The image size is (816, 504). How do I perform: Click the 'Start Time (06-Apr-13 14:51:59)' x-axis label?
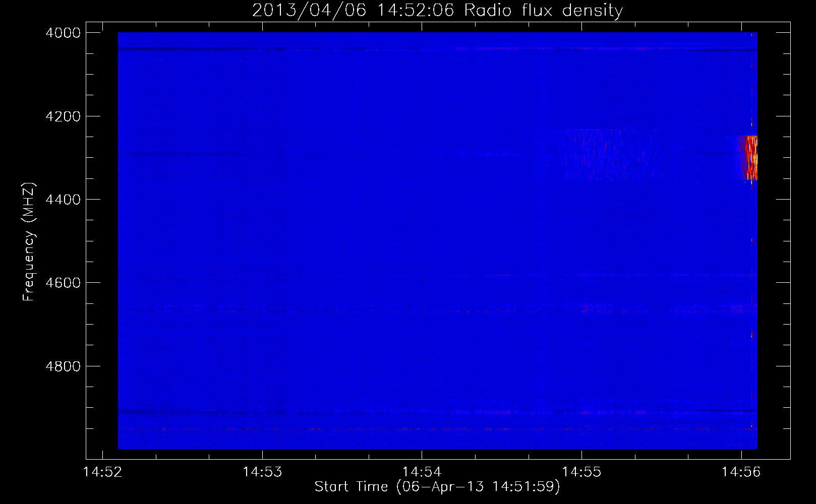(x=437, y=487)
